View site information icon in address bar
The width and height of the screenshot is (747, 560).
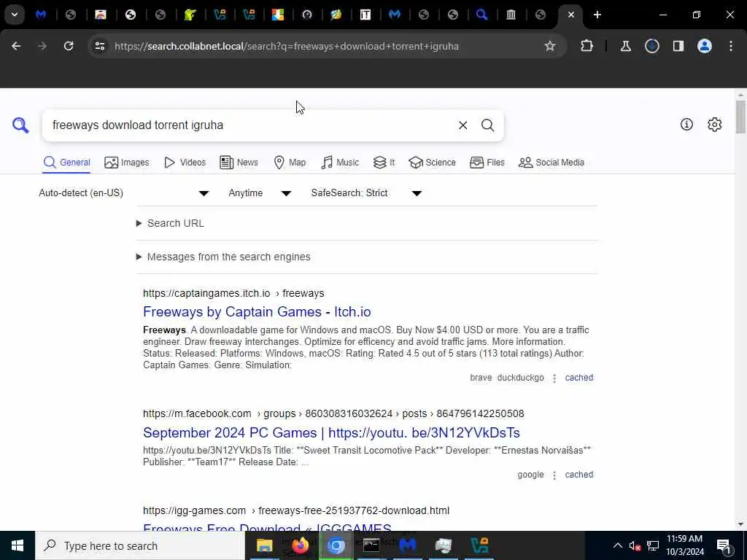99,46
